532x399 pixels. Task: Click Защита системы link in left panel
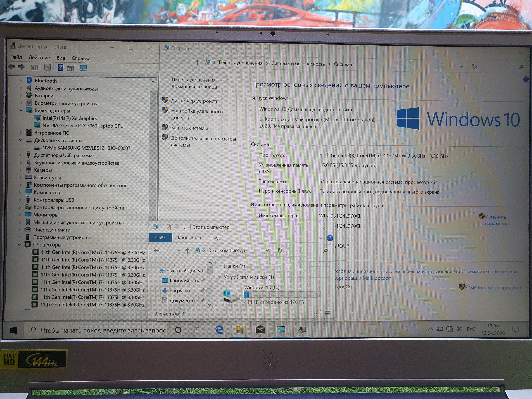coord(189,128)
